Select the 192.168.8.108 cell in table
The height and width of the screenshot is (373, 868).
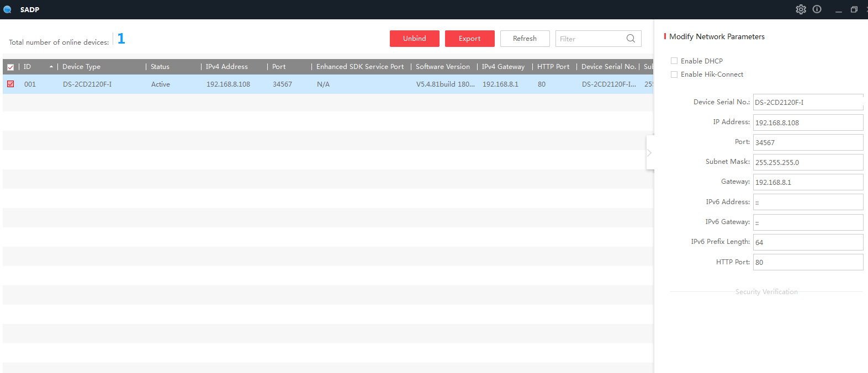pyautogui.click(x=228, y=84)
